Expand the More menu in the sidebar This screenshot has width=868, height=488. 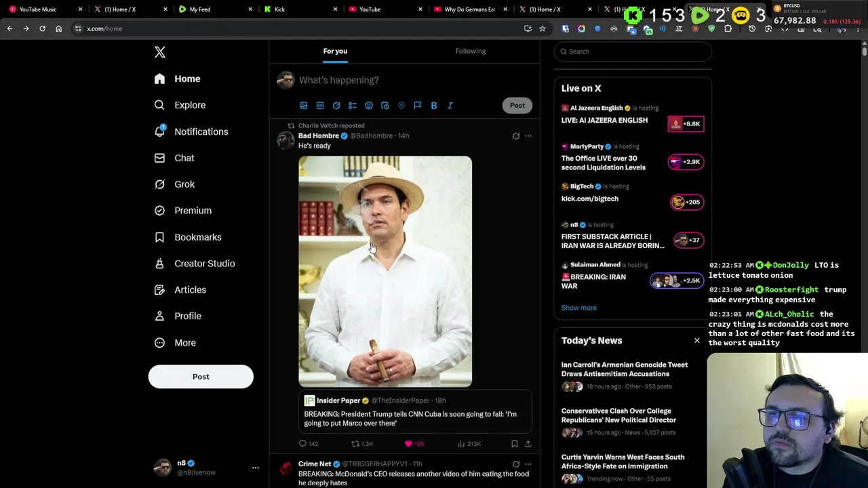175,343
